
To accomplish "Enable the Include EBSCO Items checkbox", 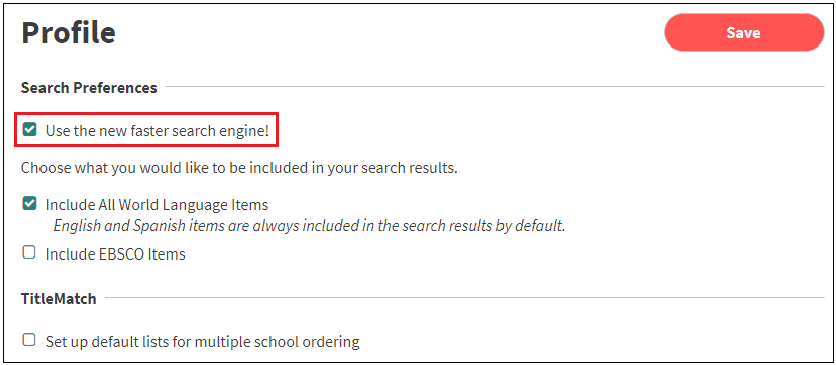I will click(29, 253).
